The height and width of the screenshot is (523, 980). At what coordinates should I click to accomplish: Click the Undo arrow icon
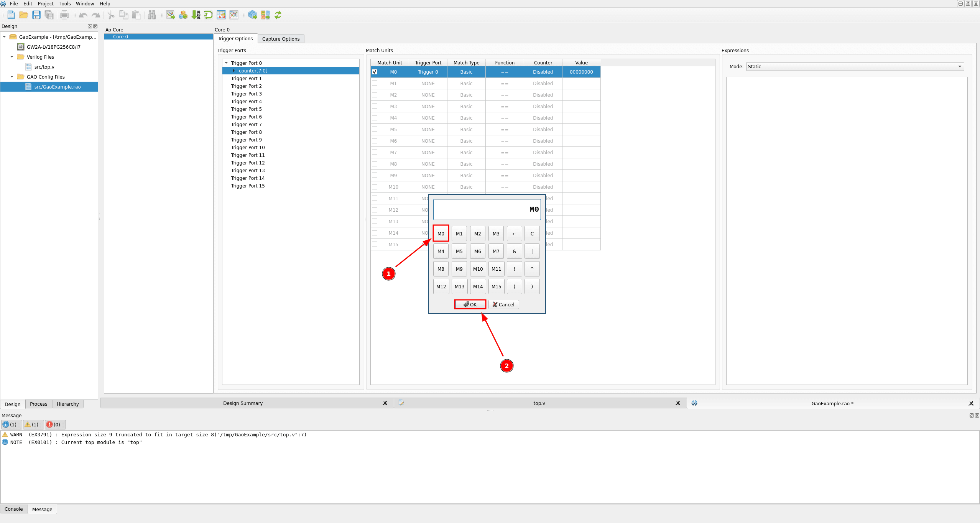coord(83,15)
